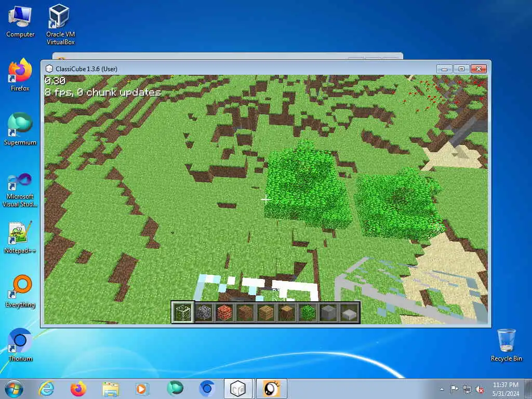The image size is (532, 399).
Task: Click the Show desktop strip beside the clock
Action: [529, 389]
